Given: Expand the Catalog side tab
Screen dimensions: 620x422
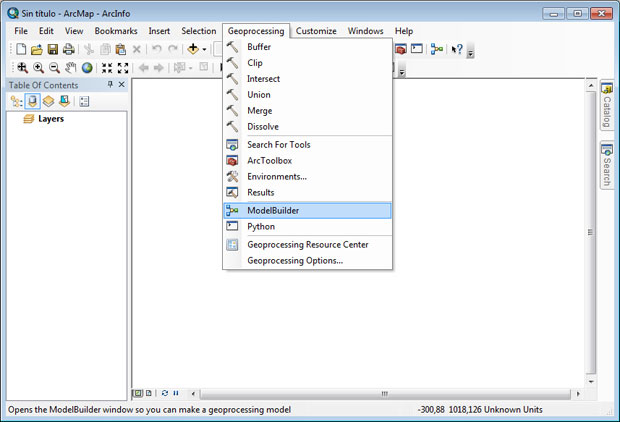Looking at the screenshot, I should [607, 105].
